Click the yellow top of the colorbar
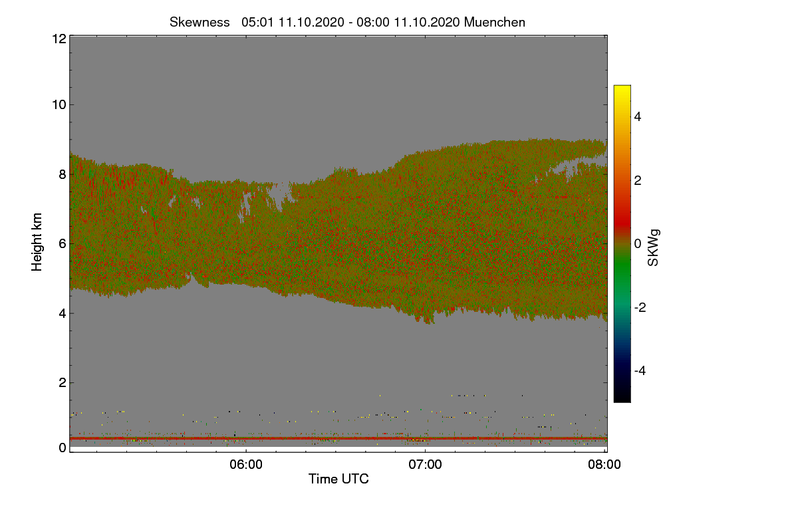This screenshot has height=532, width=798. pyautogui.click(x=622, y=88)
